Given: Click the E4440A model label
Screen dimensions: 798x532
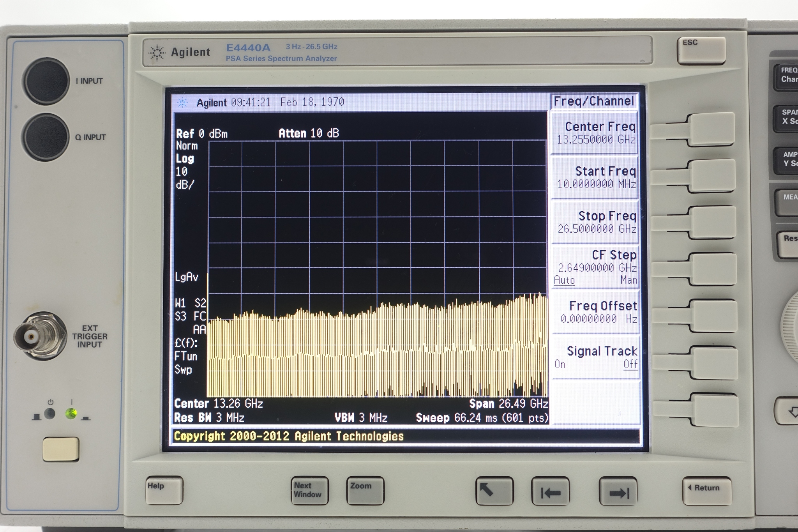Looking at the screenshot, I should click(x=248, y=48).
